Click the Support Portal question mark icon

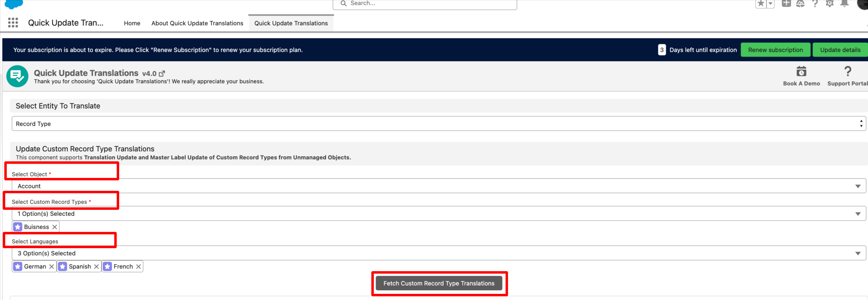click(x=847, y=71)
